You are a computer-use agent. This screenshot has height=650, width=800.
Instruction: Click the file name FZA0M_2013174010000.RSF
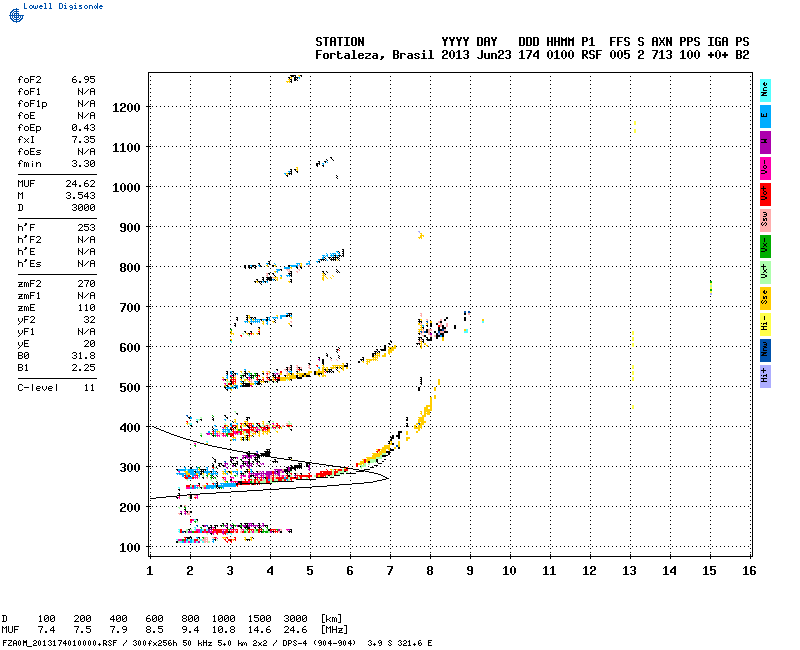click(60, 643)
